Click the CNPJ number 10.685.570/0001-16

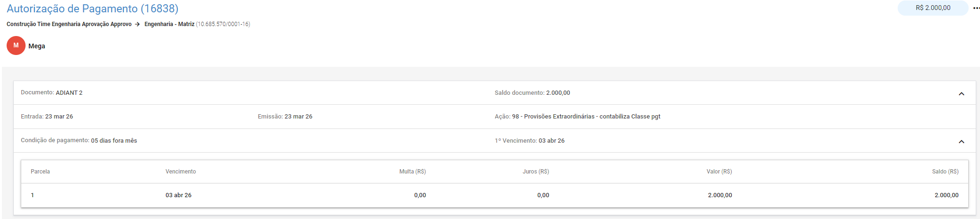coord(223,24)
